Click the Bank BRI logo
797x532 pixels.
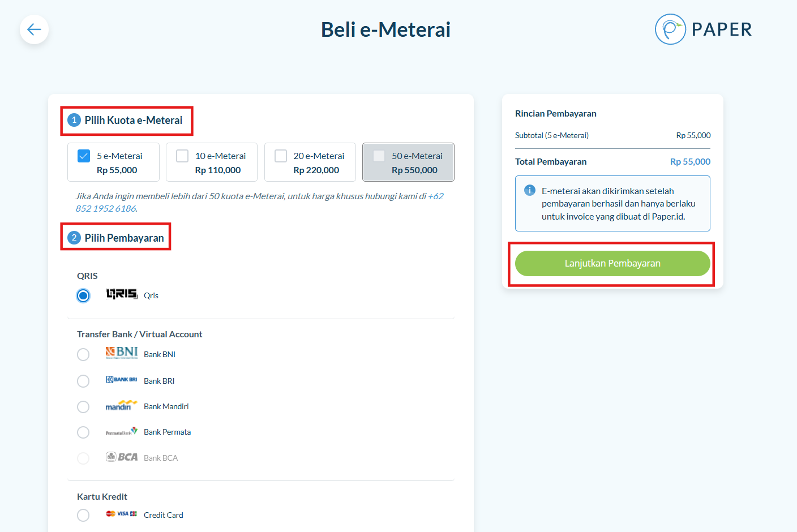coord(121,380)
